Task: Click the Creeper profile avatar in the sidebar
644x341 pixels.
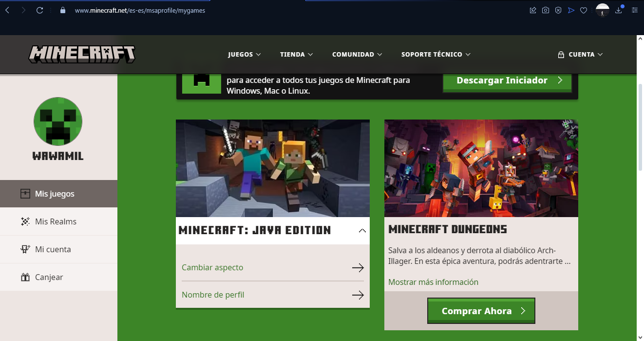Action: point(58,121)
